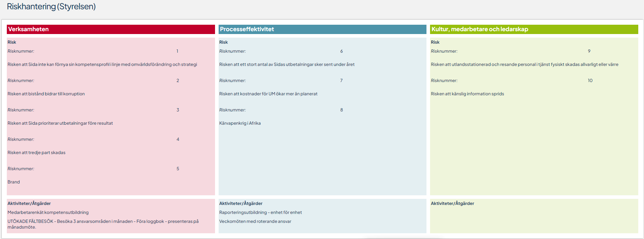The width and height of the screenshot is (644, 239).
Task: Click Aktiviteter/Åtgärder heading in Verksamheten
Action: coord(29,204)
